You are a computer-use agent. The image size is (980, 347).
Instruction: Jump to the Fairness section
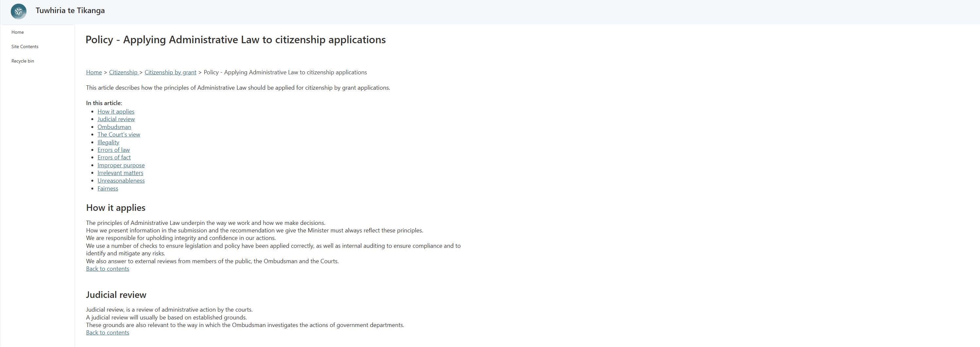(108, 188)
